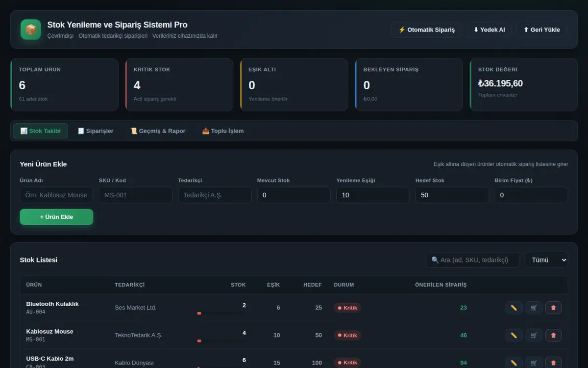Switch to the Stok Takibi tab
The image size is (588, 368).
point(41,131)
